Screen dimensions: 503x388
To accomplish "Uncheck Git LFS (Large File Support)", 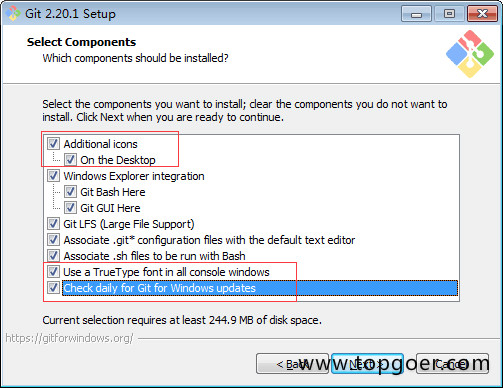I will pos(53,224).
